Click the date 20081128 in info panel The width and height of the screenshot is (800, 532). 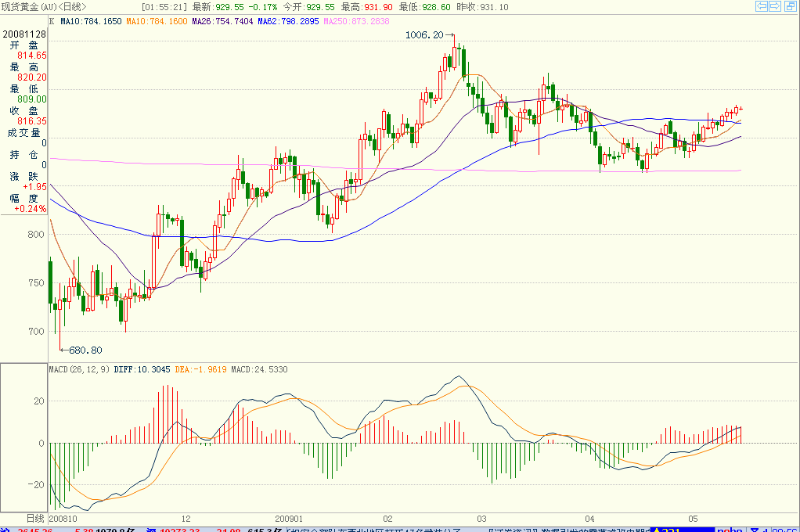point(24,34)
